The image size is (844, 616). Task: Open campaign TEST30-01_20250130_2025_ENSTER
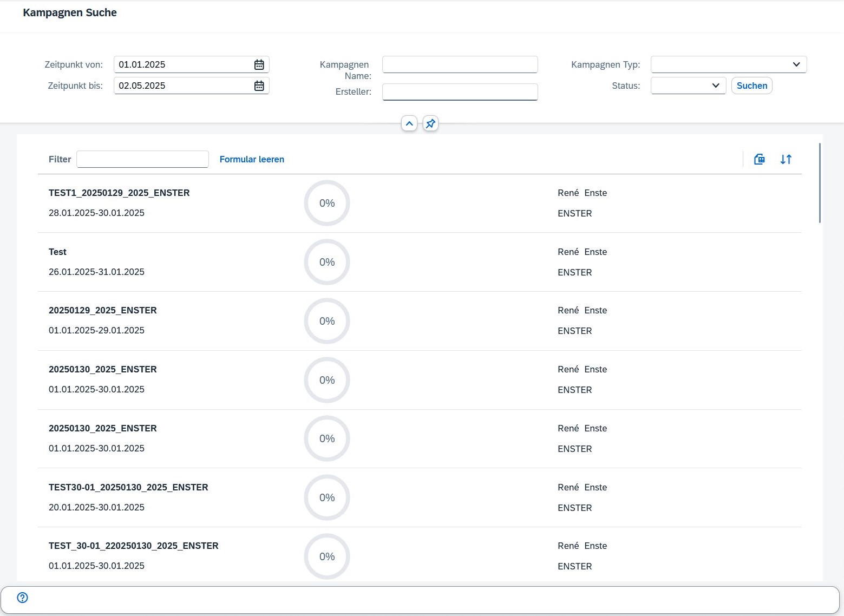tap(128, 487)
